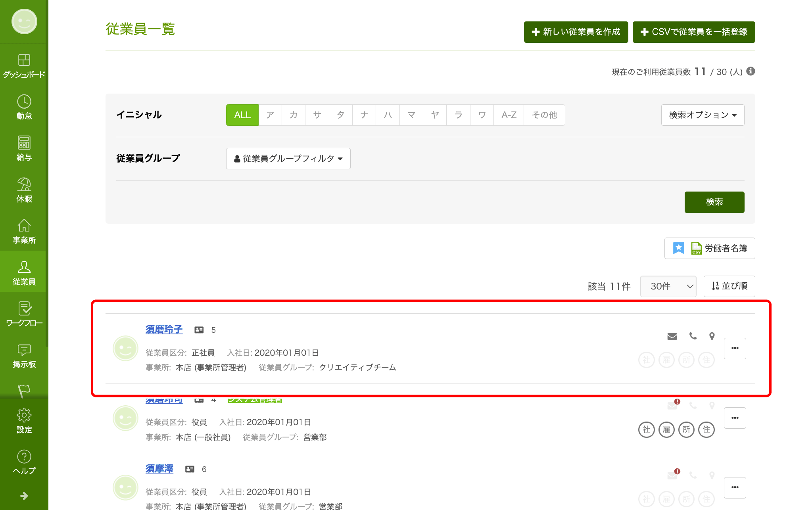
Task: Expand the sidebar with the arrow icon
Action: [24, 496]
